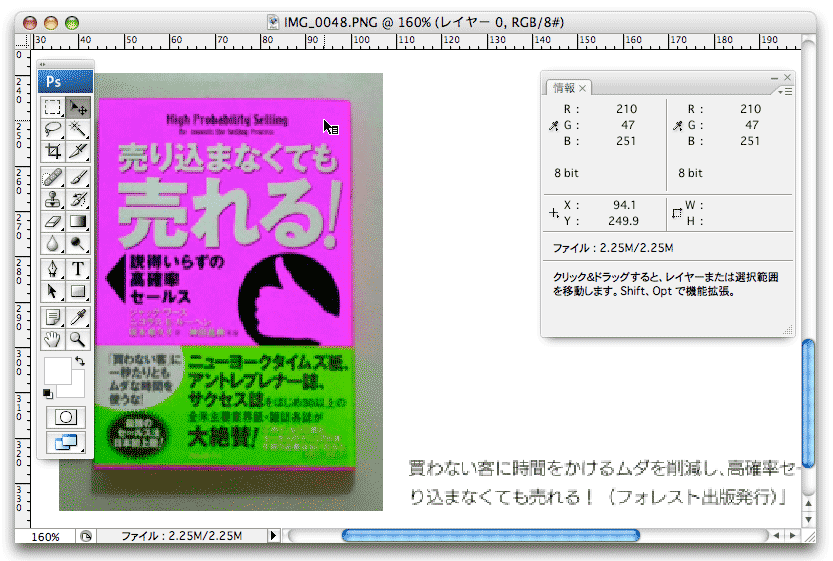Viewport: 833px width, 561px height.
Task: Select the Notes tool
Action: click(x=53, y=317)
